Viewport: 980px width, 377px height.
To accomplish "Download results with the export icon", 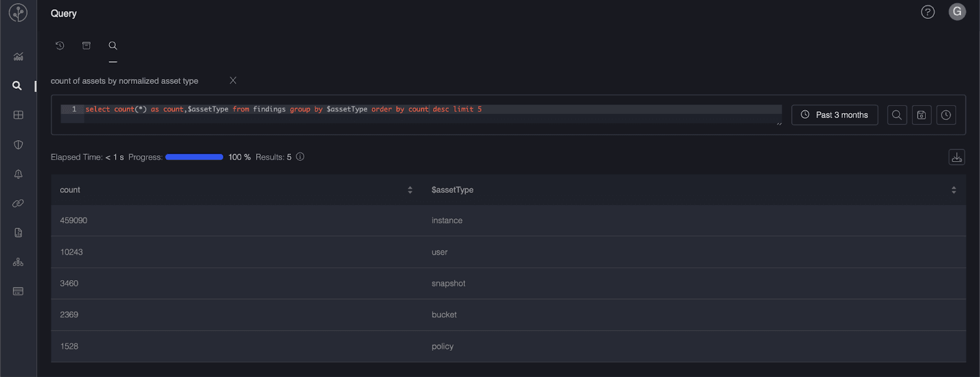I will 957,157.
